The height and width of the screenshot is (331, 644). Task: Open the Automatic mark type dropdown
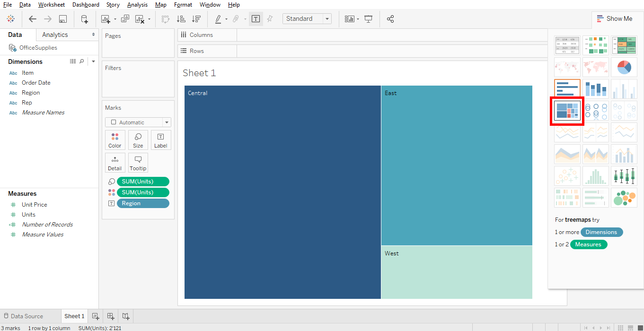pos(166,122)
